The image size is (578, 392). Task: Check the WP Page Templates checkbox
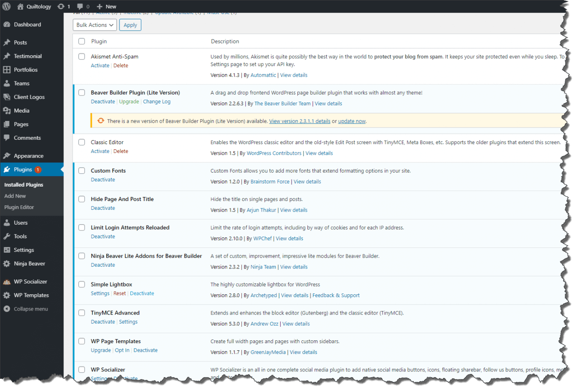81,341
